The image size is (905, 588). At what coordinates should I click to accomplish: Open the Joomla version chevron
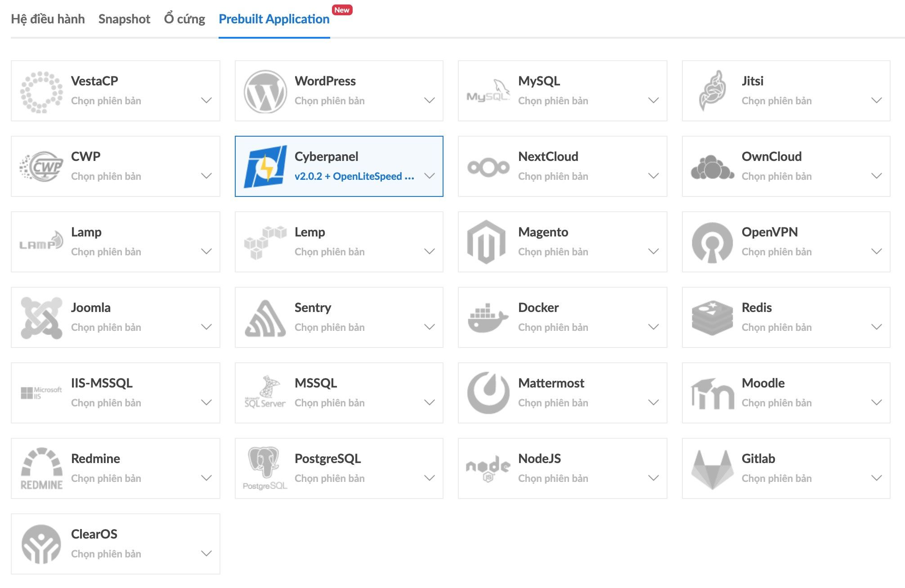pyautogui.click(x=206, y=327)
